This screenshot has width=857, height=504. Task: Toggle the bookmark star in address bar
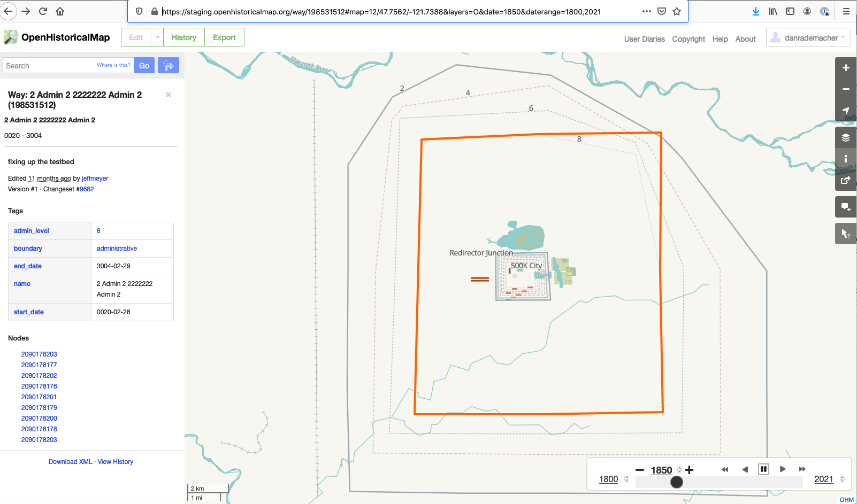click(x=677, y=11)
